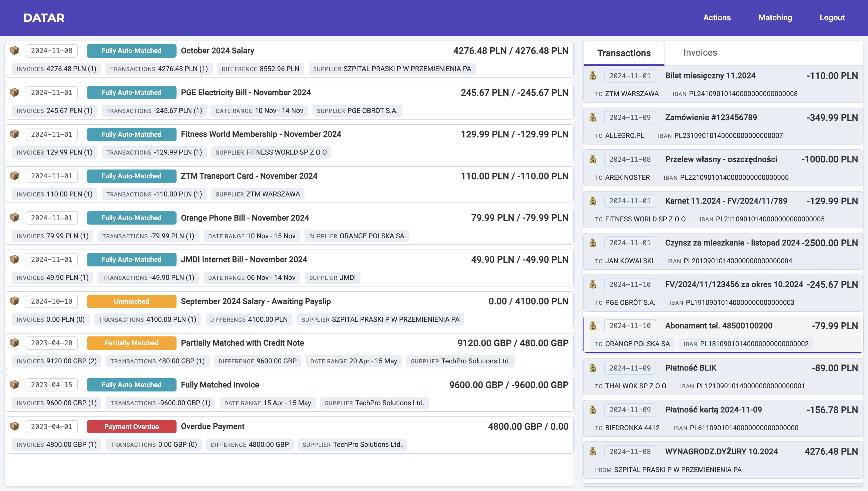868x491 pixels.
Task: Click money bag icon for Abonament tel. 48500100200
Action: pos(593,326)
